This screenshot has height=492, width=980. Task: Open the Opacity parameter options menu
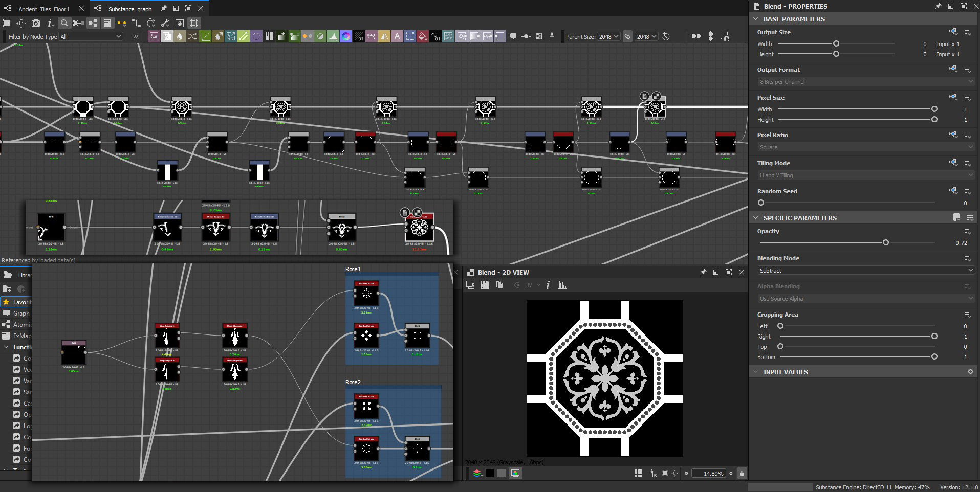pyautogui.click(x=968, y=232)
